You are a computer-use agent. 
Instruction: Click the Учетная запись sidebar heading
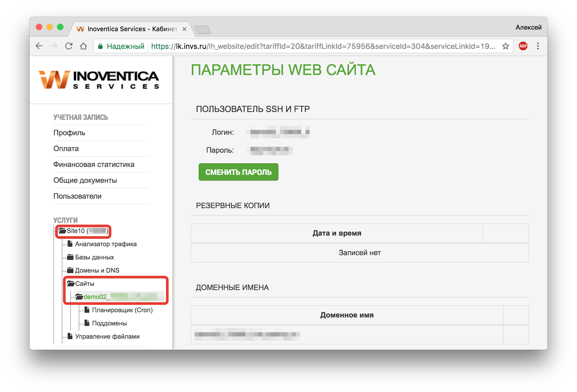[x=81, y=117]
